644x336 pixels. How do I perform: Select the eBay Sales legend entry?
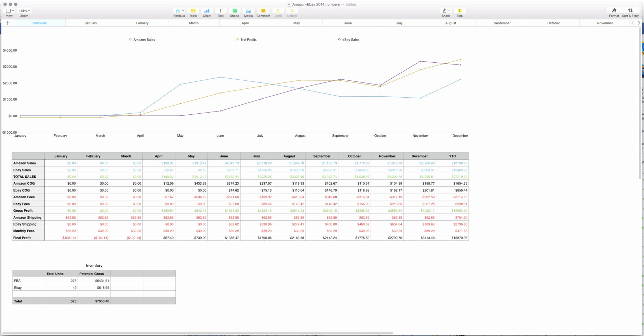pyautogui.click(x=348, y=39)
